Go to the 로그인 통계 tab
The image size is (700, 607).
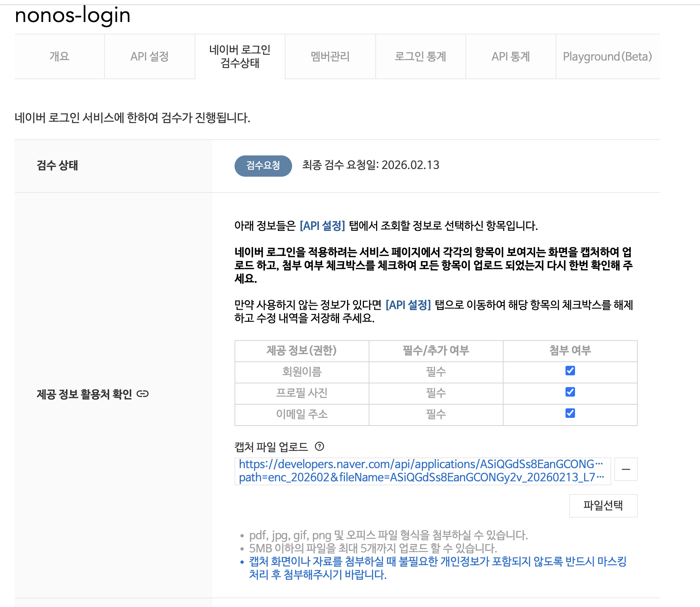(x=420, y=56)
